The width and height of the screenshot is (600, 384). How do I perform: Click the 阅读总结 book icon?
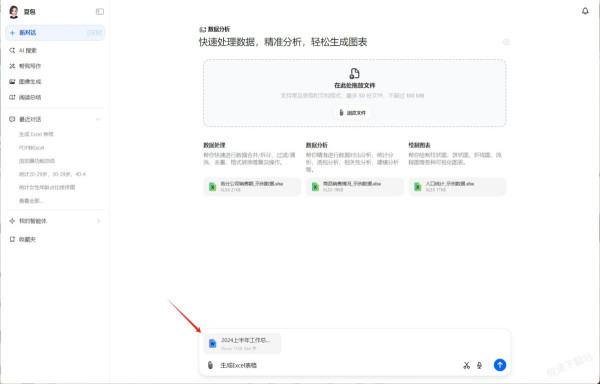click(12, 98)
